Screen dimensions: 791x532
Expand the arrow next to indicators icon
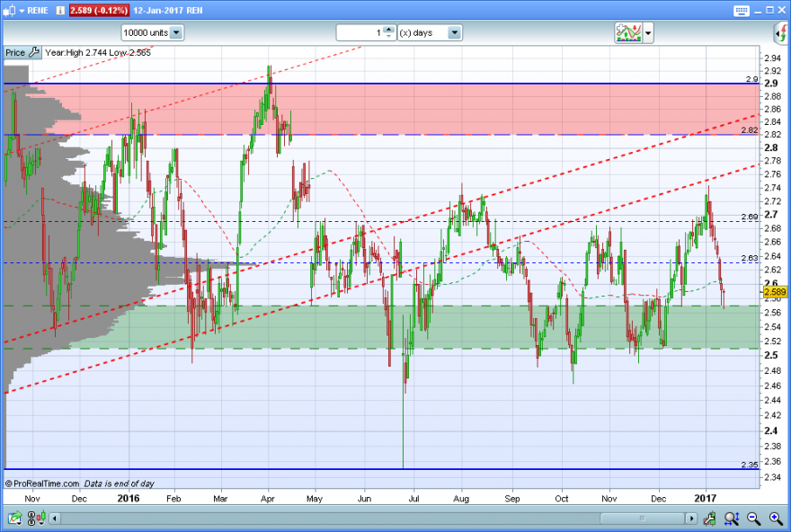(x=648, y=33)
